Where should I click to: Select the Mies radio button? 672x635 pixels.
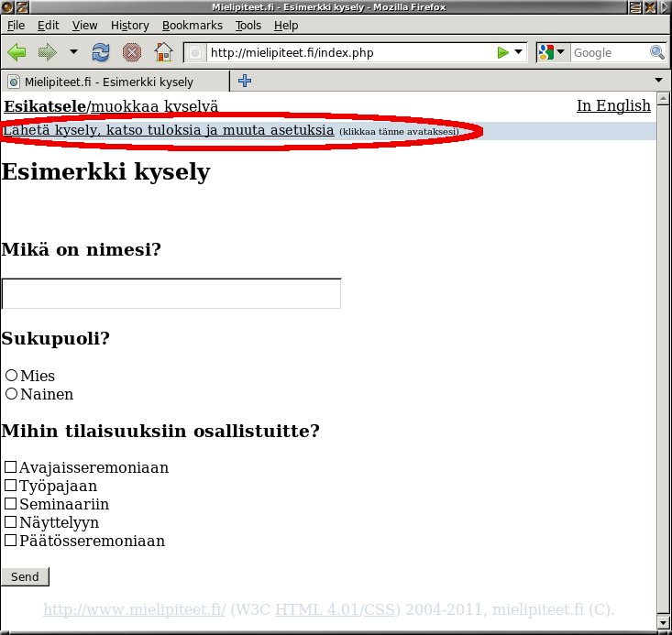pos(12,376)
